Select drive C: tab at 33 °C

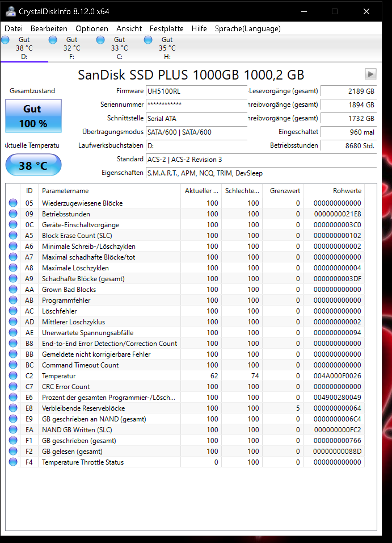pos(119,48)
